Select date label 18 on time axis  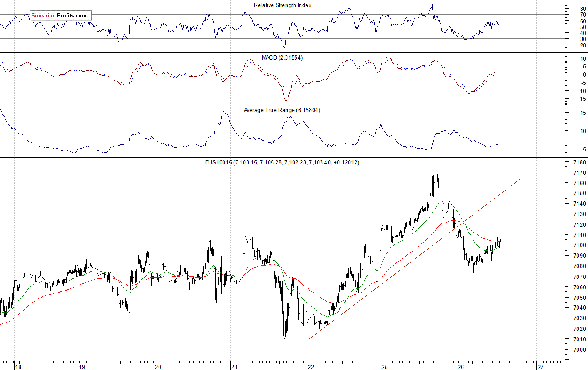point(18,367)
